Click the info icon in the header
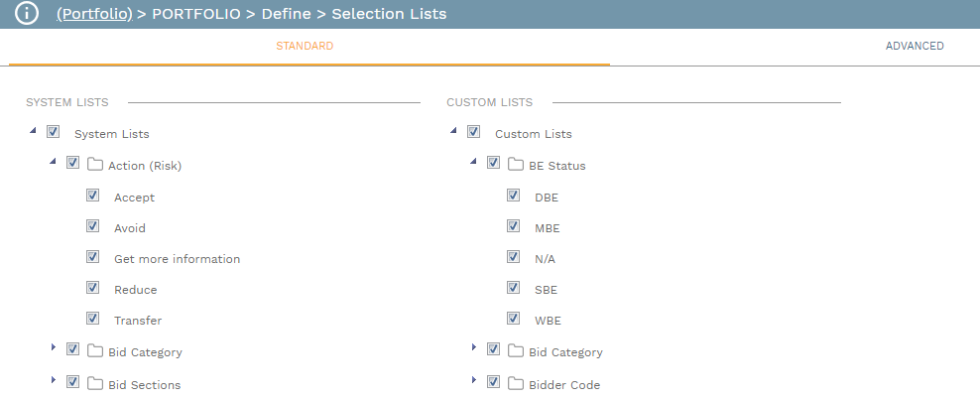 26,14
